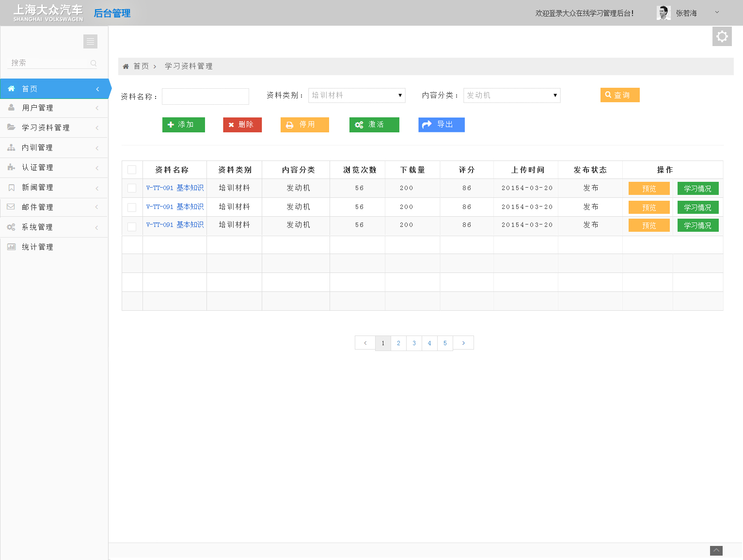Click the orange 停用 button
The height and width of the screenshot is (560, 743).
click(x=305, y=125)
